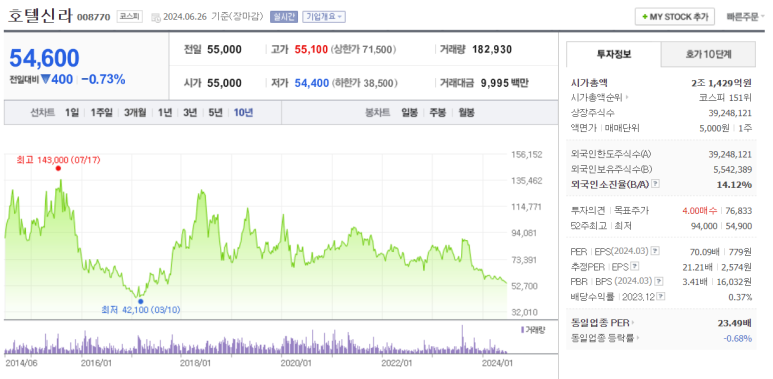The width and height of the screenshot is (773, 379).
Task: Select the 3년 line chart period
Action: [x=190, y=113]
